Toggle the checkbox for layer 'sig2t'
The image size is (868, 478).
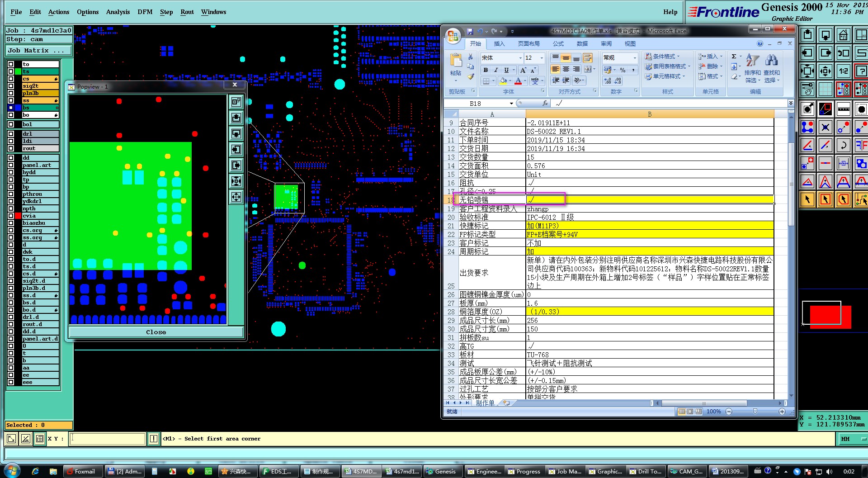click(11, 86)
